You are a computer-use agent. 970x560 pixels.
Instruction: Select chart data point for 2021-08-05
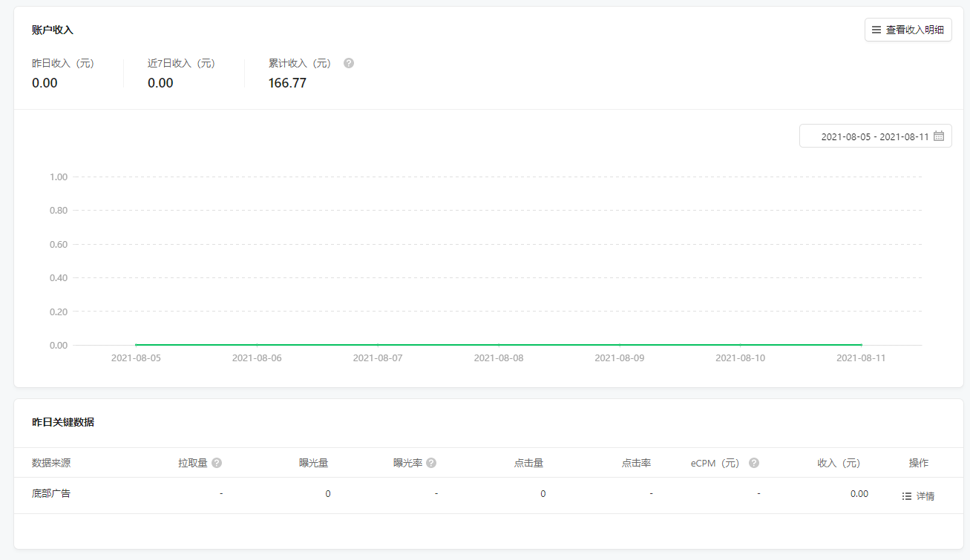(x=136, y=345)
